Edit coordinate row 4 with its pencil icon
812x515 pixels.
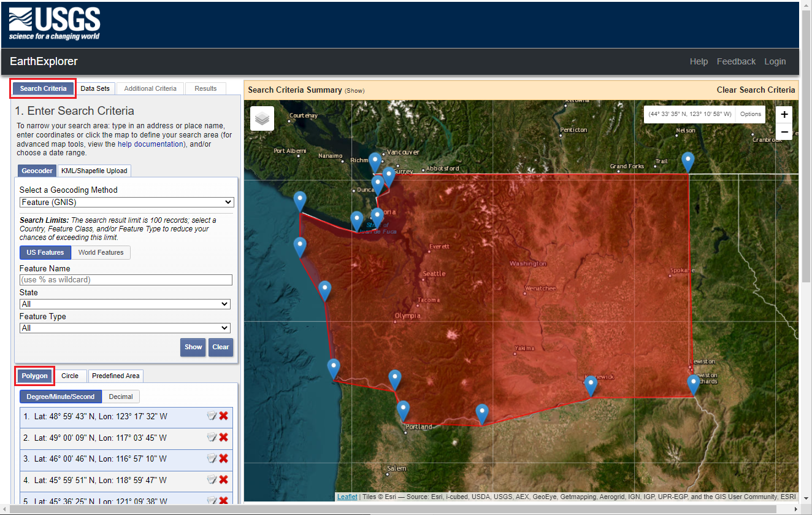212,480
